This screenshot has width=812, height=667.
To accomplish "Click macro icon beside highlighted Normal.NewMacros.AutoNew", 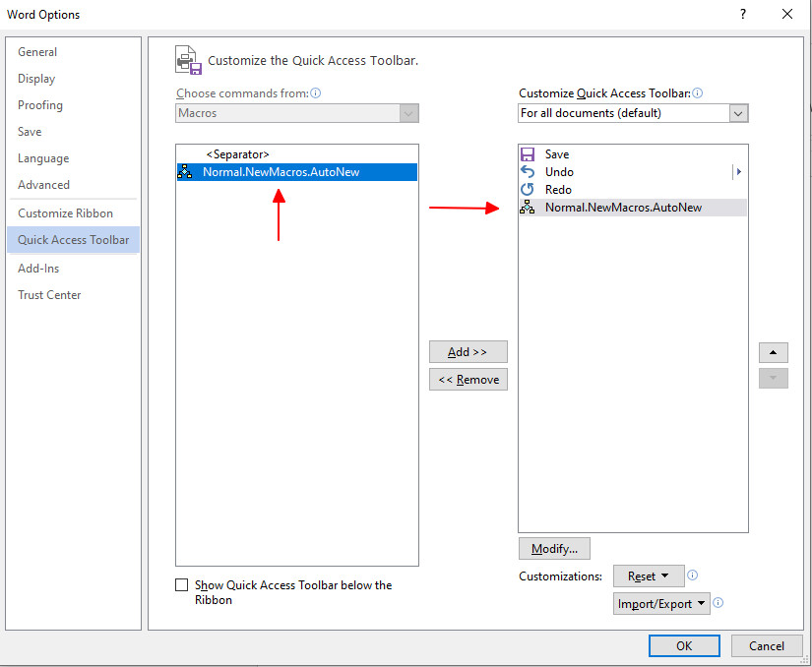I will [185, 172].
